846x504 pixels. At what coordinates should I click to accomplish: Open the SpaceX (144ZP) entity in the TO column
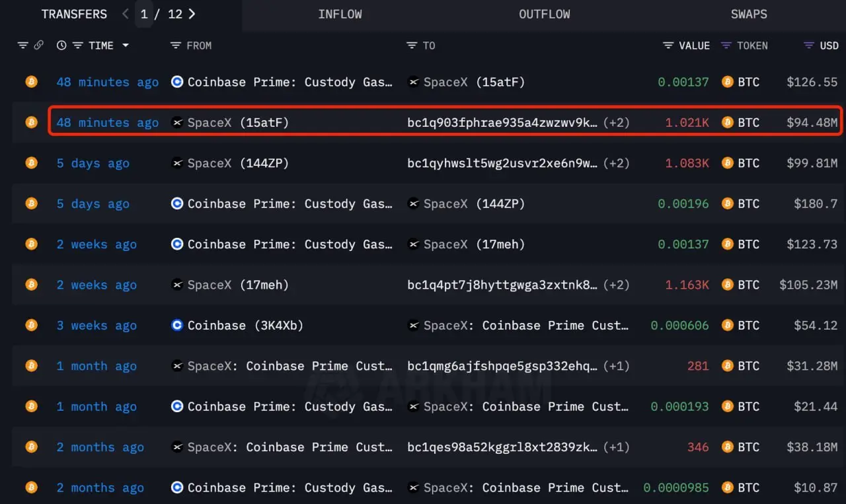pos(474,203)
